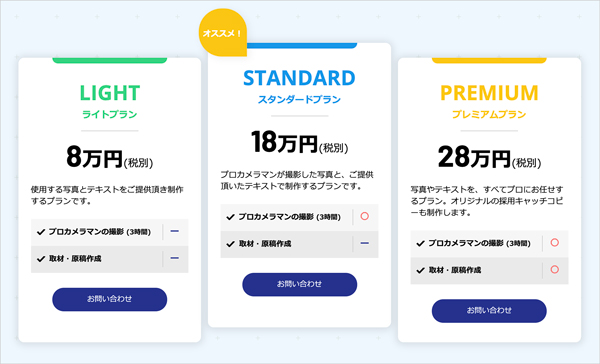Click dash icon for STANDARD 取材・原稿作成

coord(365,243)
